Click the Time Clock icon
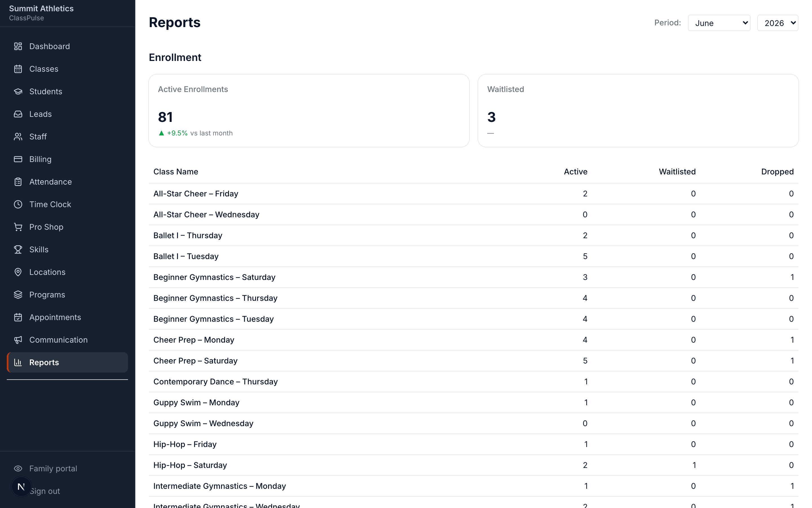This screenshot has width=812, height=508. pyautogui.click(x=18, y=204)
